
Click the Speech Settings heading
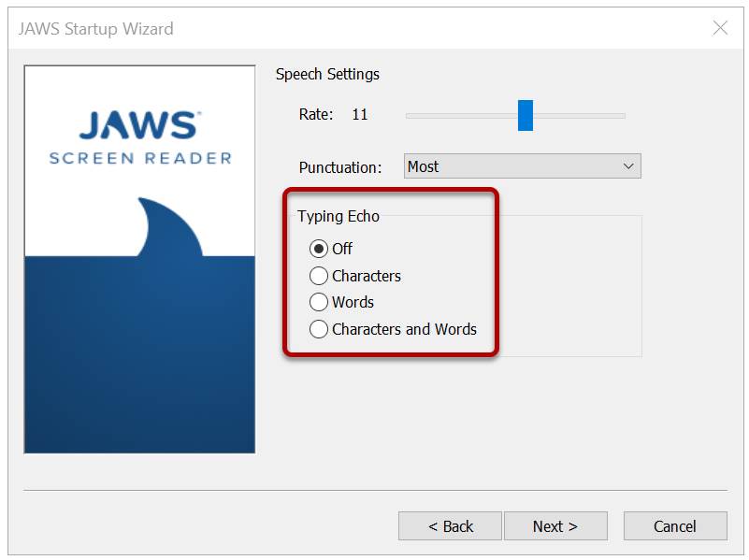click(x=325, y=74)
